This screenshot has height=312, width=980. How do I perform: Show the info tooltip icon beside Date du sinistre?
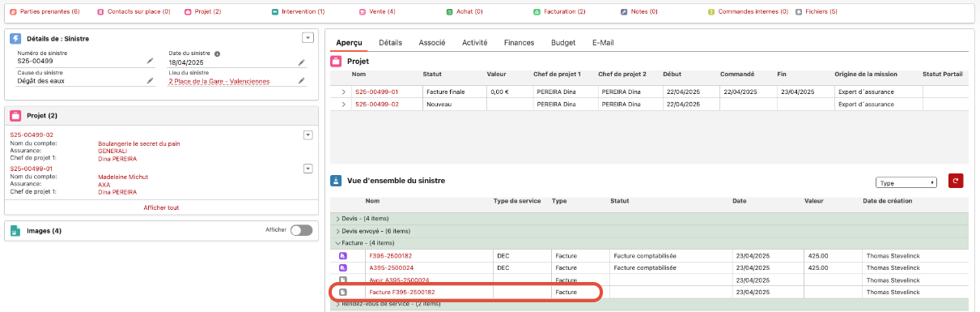click(x=218, y=53)
